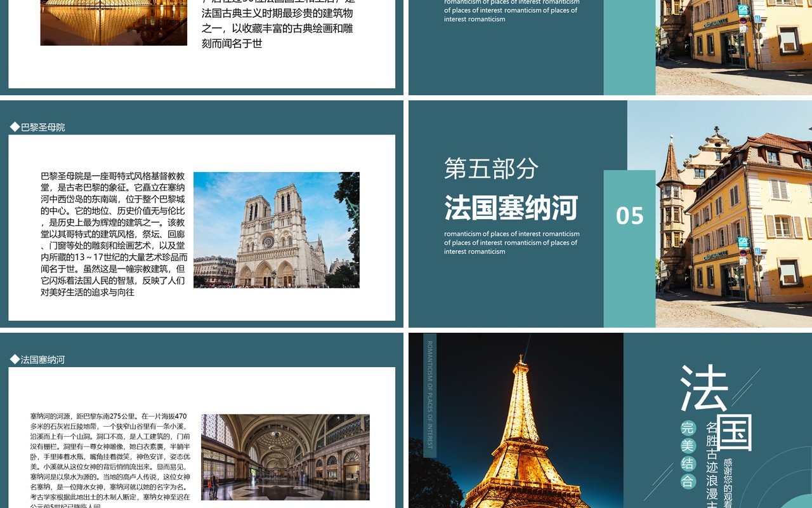Click the first 结 circle badge
Viewport: 812px width, 508px height.
click(x=688, y=464)
